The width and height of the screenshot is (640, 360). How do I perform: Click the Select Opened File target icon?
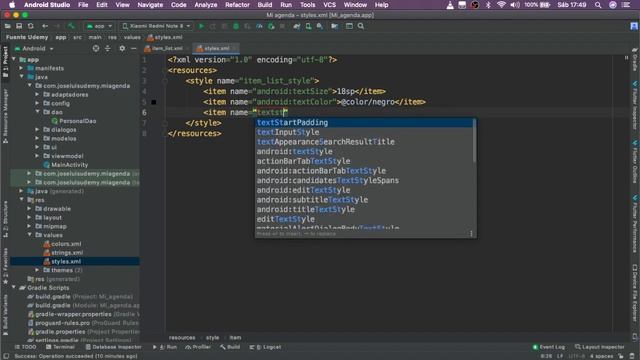click(96, 49)
